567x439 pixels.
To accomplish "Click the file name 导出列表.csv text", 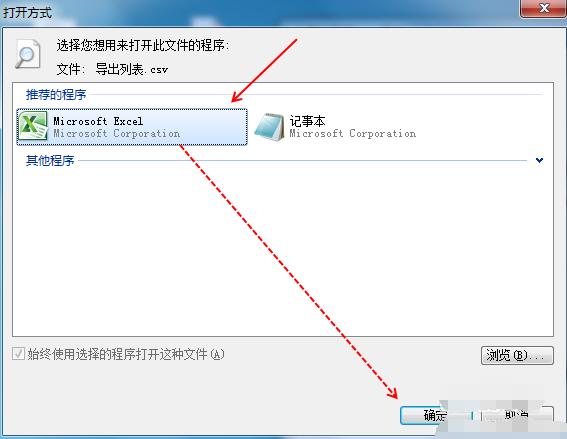I will click(132, 69).
